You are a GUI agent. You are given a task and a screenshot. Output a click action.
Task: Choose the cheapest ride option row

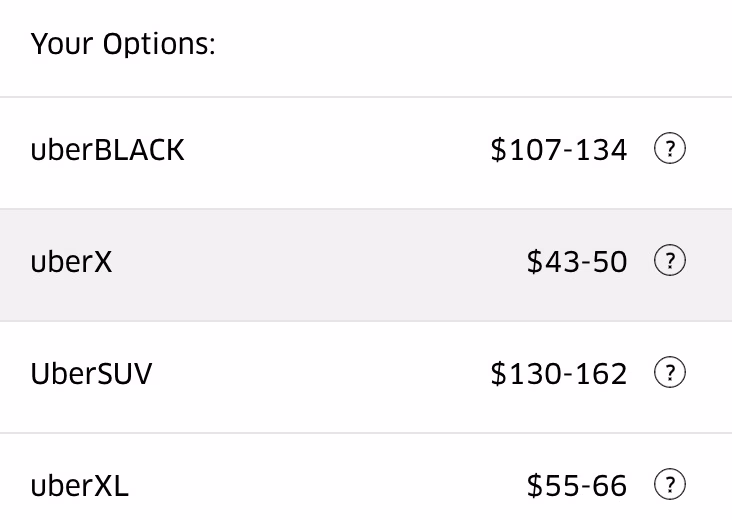(366, 264)
